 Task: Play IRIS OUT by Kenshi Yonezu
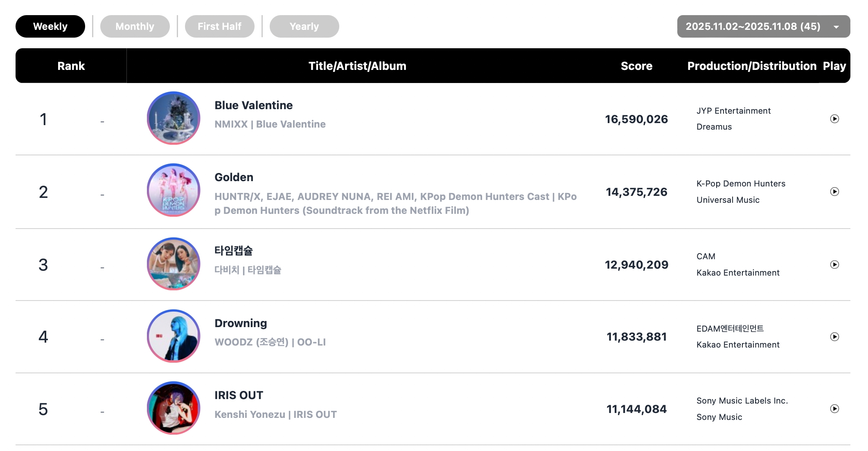click(x=834, y=409)
